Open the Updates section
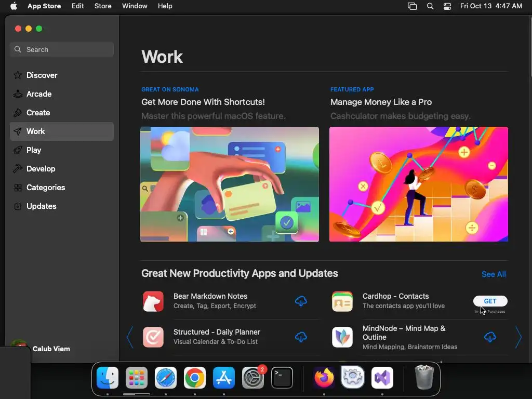The image size is (532, 399). tap(62, 206)
